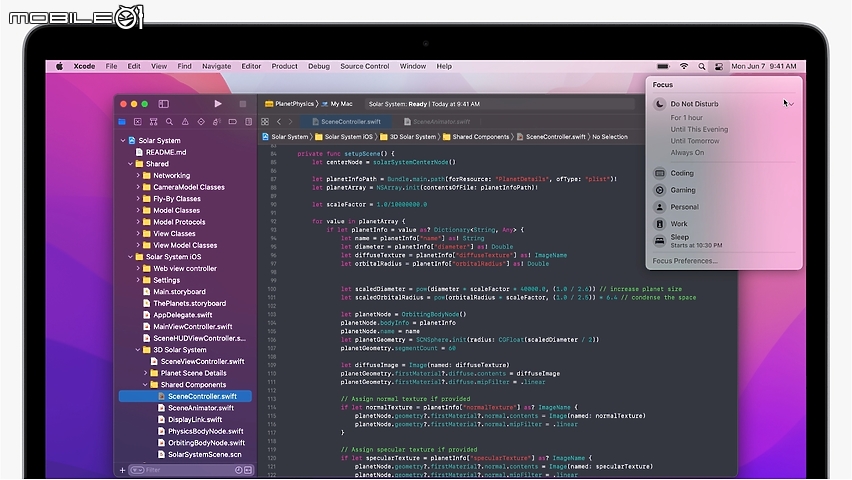Collapse the Solar System project root

pos(123,140)
